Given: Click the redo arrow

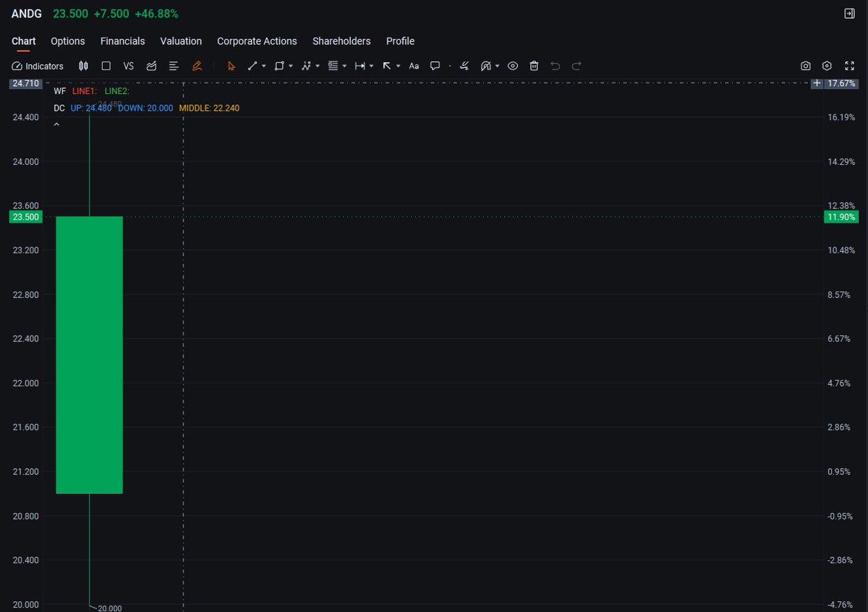Looking at the screenshot, I should (576, 66).
